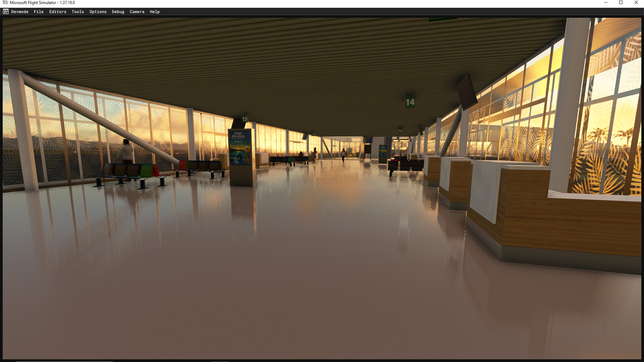Open the Devmode menu
The height and width of the screenshot is (362, 644).
[x=20, y=12]
